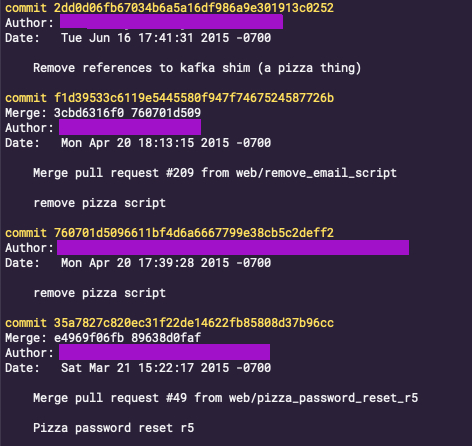Screen dimensions: 472x446
Task: Click the 'Pizza password reset r5' line
Action: 113,428
